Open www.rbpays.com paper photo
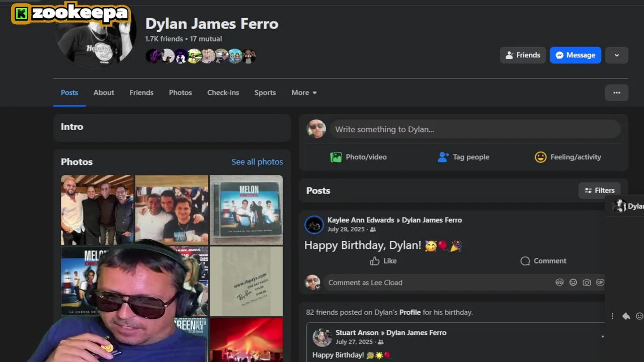The width and height of the screenshot is (644, 362). tap(246, 282)
